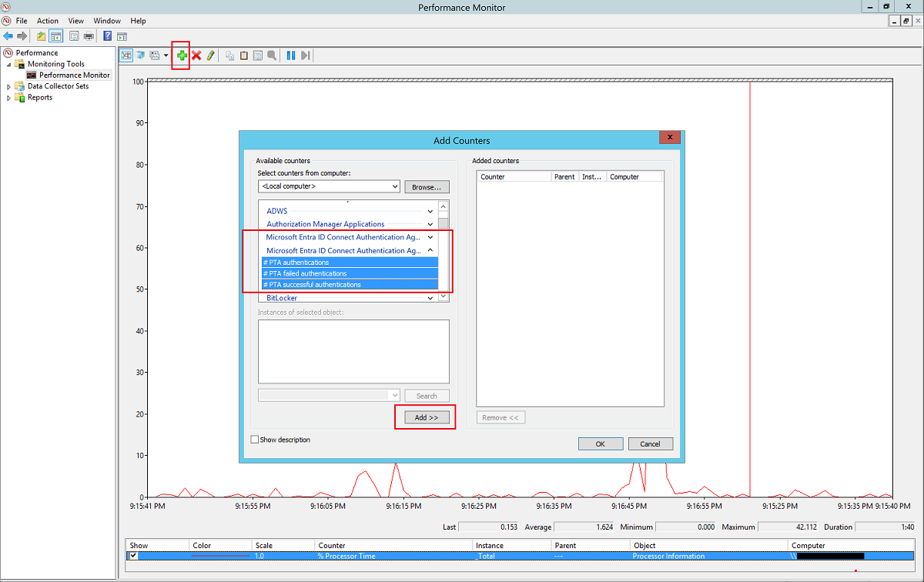Click the red Delete counter X icon
924x582 pixels.
(x=196, y=55)
